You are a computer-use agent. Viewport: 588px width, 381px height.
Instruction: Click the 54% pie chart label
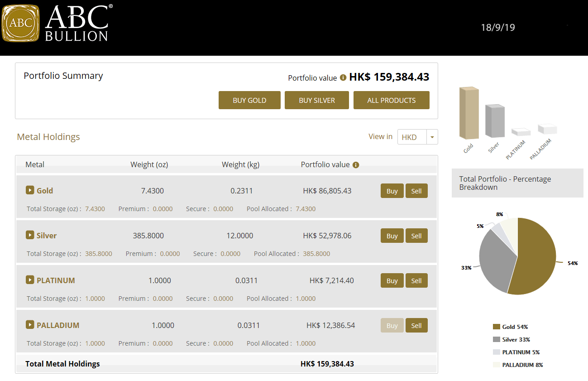[573, 263]
